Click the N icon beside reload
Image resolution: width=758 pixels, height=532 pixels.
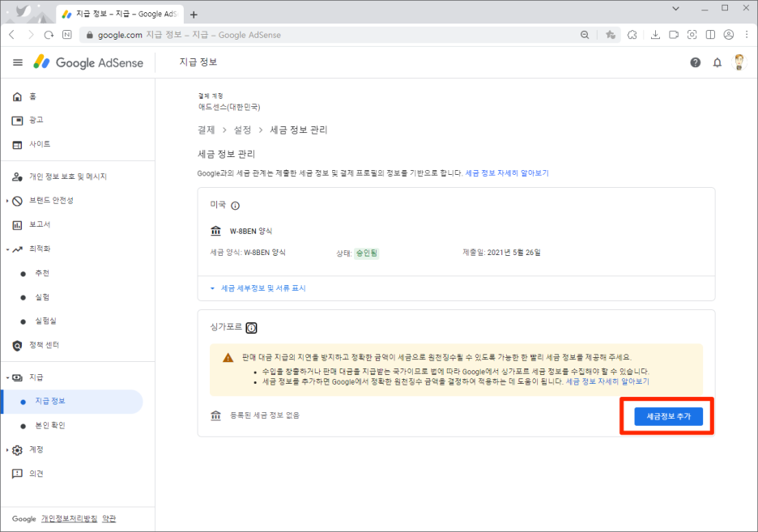67,35
